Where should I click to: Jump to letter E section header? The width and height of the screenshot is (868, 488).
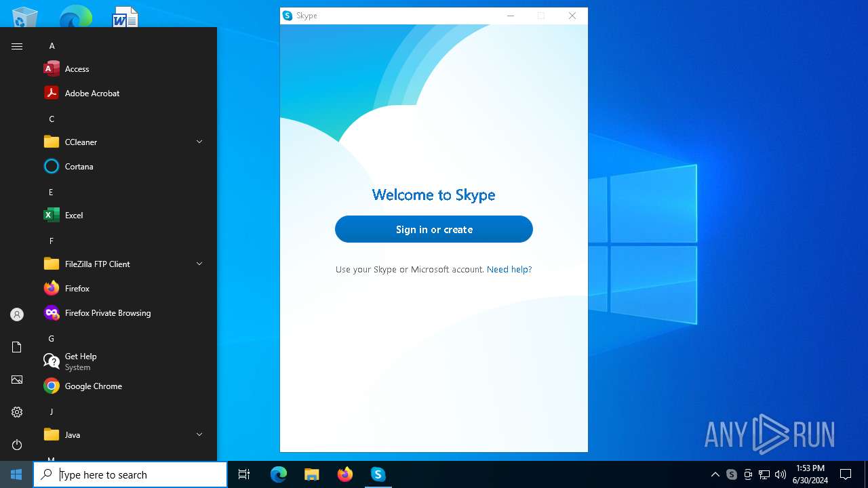tap(51, 192)
